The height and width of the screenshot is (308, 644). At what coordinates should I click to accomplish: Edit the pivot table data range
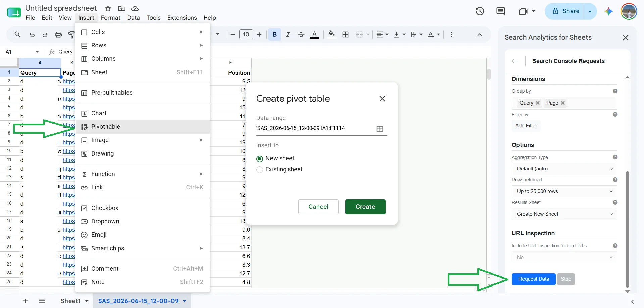315,128
